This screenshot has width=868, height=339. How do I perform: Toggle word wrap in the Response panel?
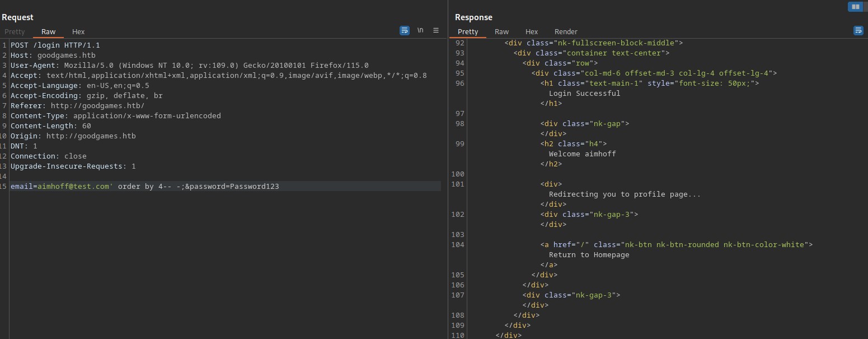point(858,31)
